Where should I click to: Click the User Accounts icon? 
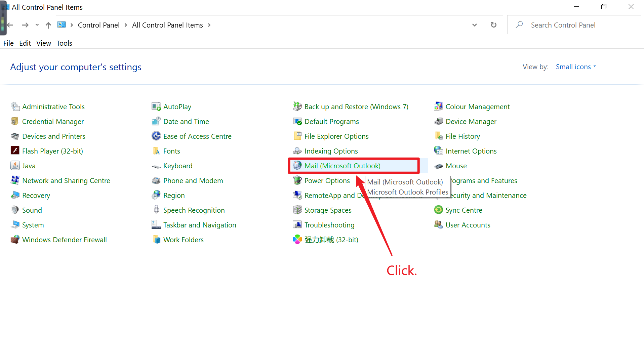click(439, 225)
